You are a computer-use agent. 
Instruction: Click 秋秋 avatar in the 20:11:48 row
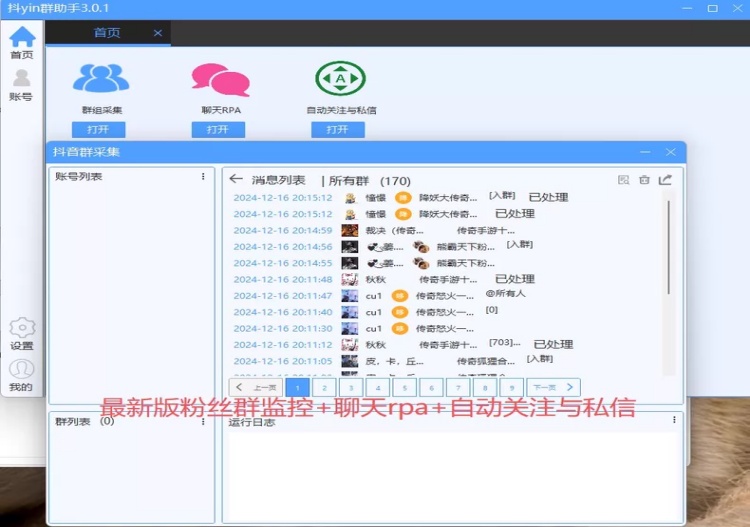click(350, 279)
